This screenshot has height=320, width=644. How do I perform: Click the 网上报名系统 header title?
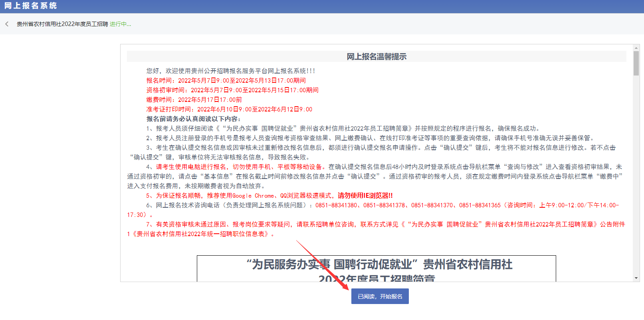[x=31, y=6]
